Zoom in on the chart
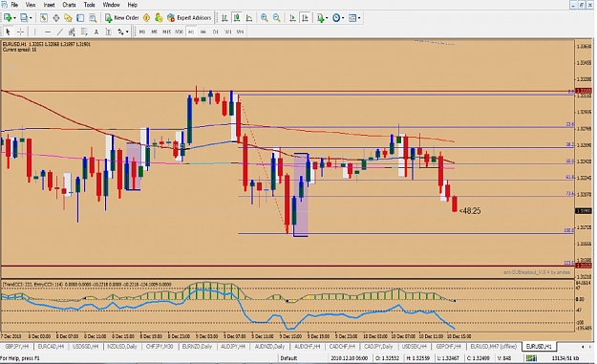The height and width of the screenshot is (364, 597). click(265, 18)
